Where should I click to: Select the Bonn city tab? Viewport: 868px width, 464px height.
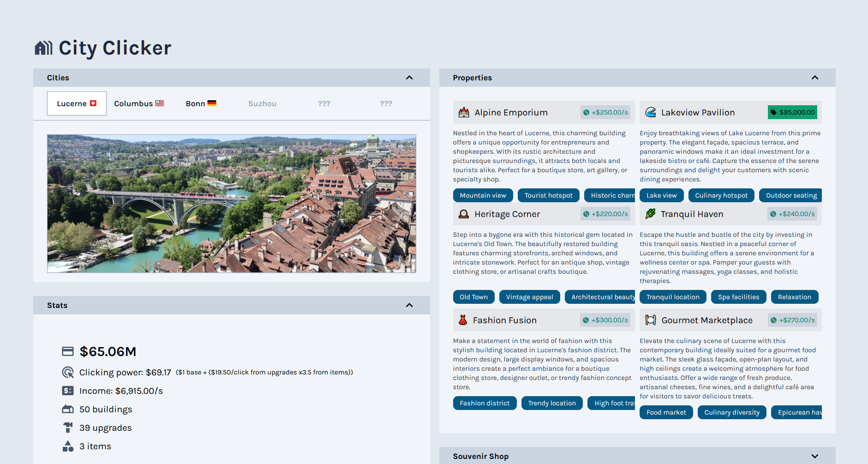pyautogui.click(x=201, y=103)
